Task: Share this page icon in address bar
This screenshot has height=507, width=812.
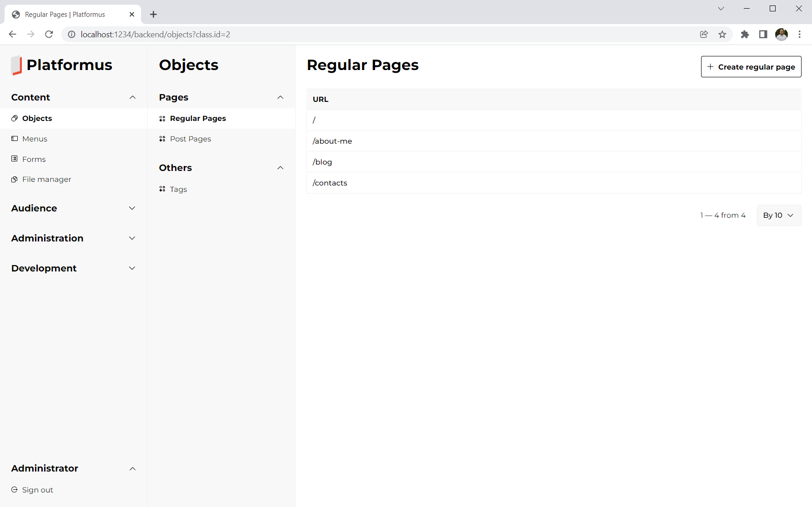Action: [704, 34]
